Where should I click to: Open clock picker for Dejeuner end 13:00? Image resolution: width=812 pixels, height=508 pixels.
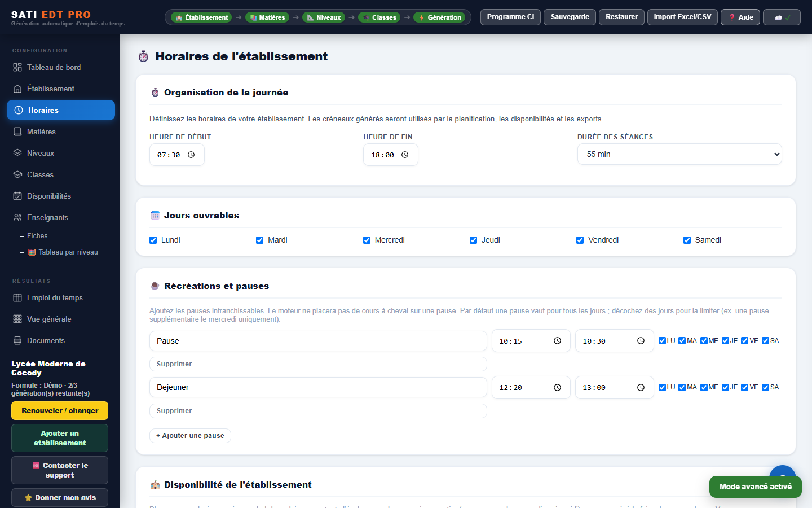point(641,388)
